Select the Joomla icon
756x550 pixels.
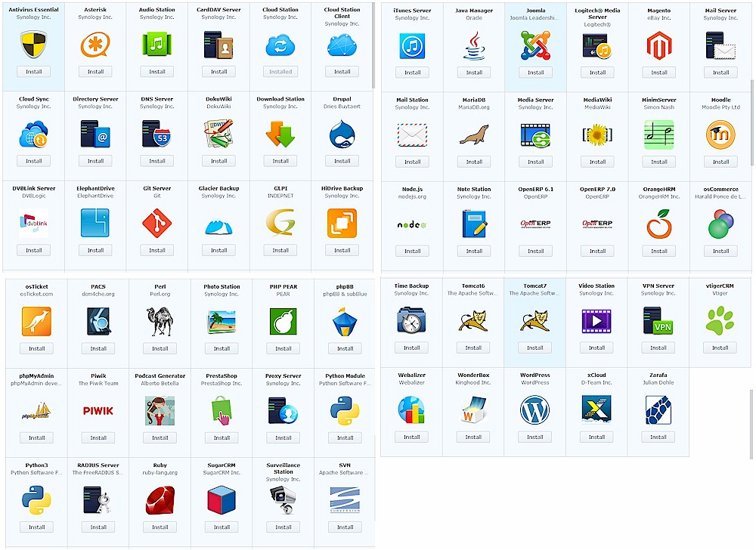(536, 46)
